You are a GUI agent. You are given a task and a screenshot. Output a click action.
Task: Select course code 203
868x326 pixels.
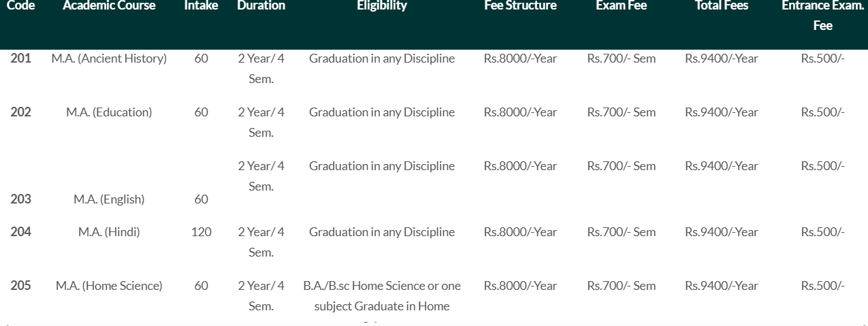point(20,199)
